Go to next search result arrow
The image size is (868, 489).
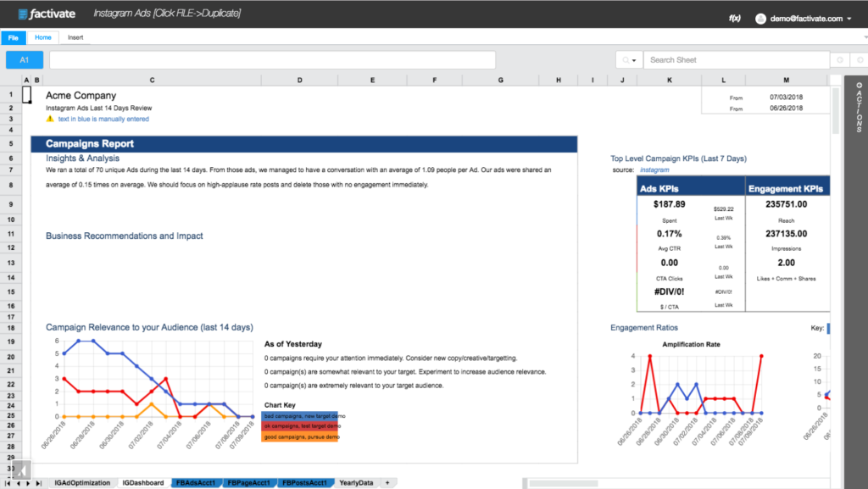point(860,59)
